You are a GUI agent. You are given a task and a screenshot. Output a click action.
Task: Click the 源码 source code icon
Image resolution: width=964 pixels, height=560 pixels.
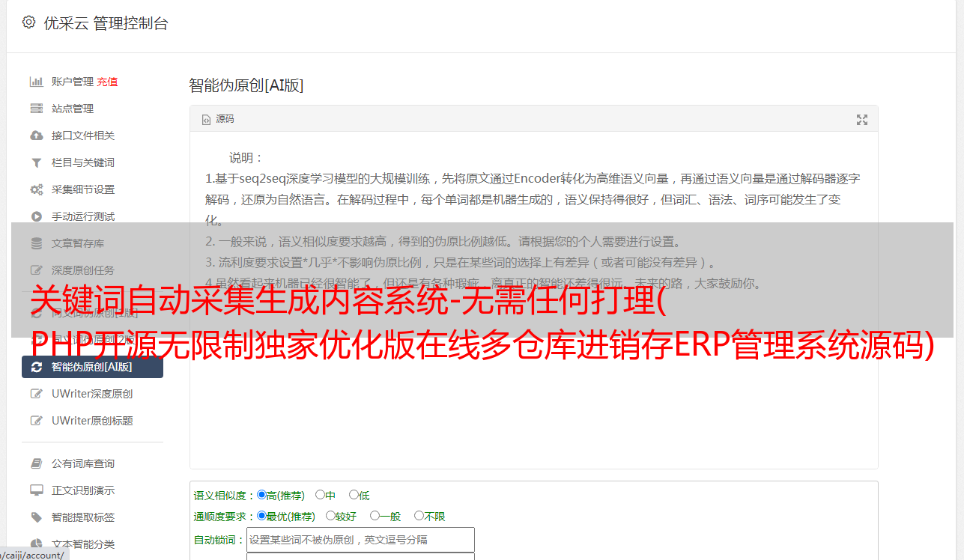pos(207,119)
